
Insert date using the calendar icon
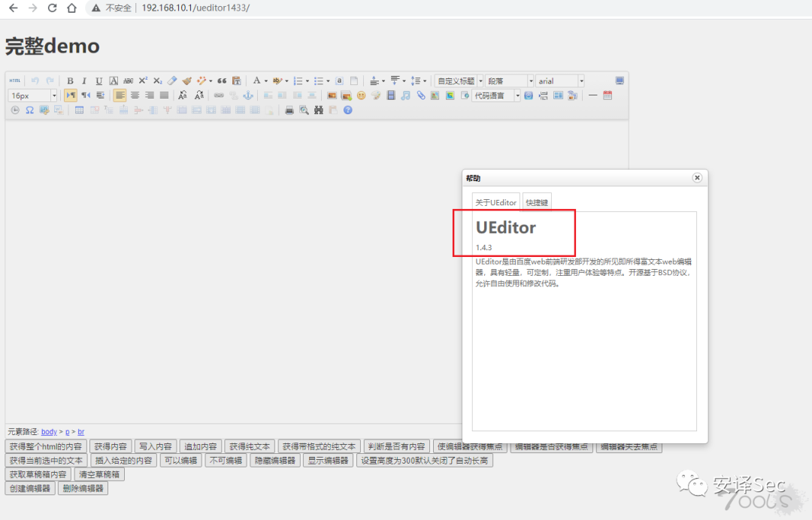pos(607,95)
